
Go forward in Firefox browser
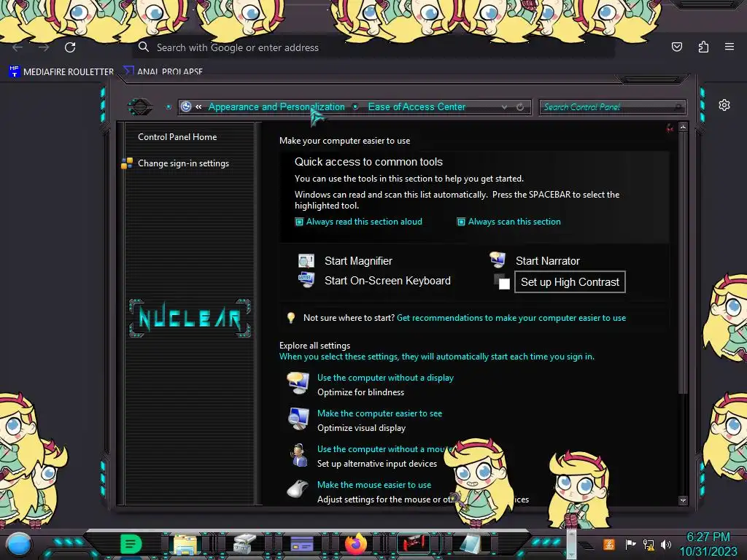44,47
